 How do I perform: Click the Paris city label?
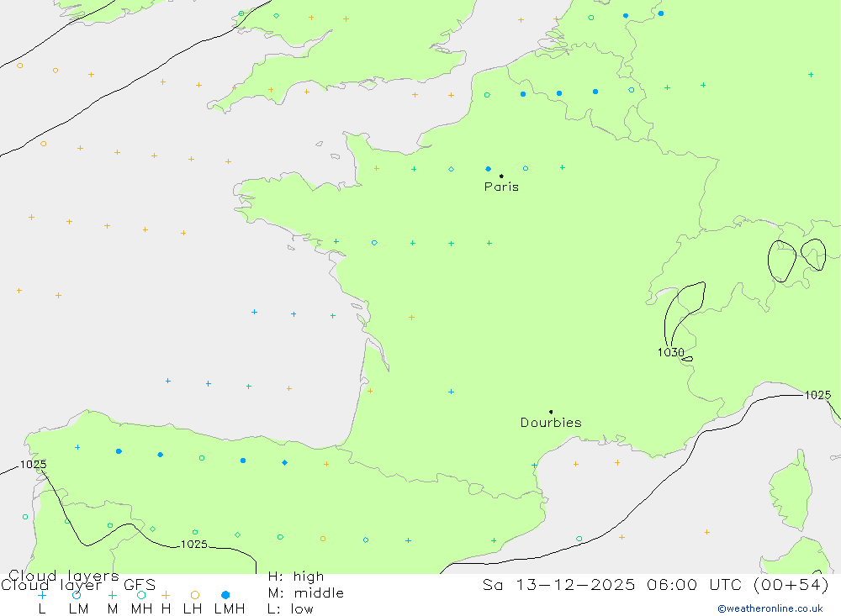click(x=501, y=187)
